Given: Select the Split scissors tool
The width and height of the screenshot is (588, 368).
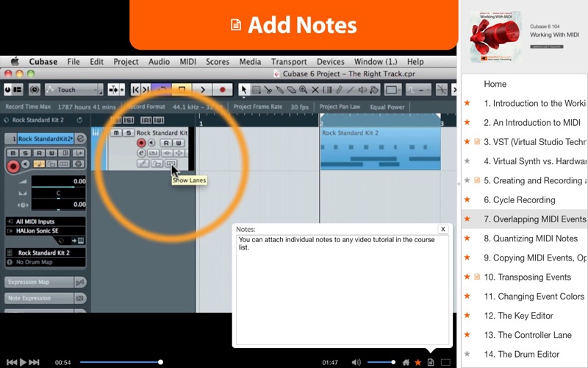Looking at the screenshot, I should click(268, 90).
